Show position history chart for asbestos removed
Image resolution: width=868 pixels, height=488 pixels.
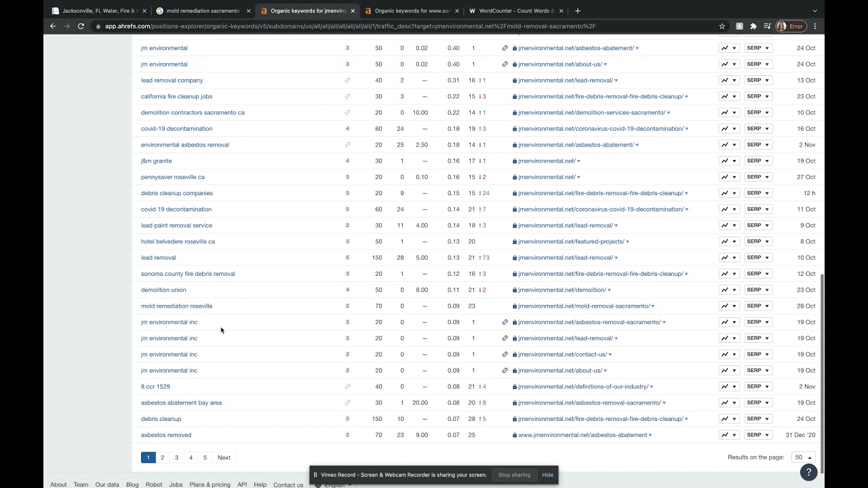(729, 435)
